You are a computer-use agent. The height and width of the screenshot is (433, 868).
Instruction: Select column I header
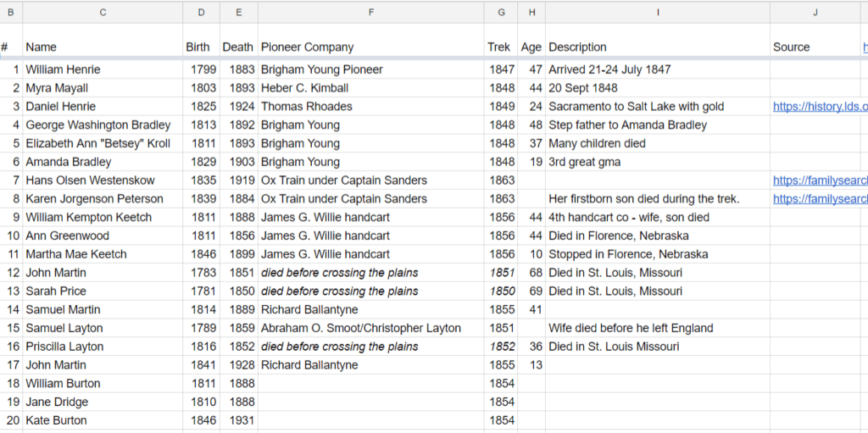pyautogui.click(x=658, y=12)
